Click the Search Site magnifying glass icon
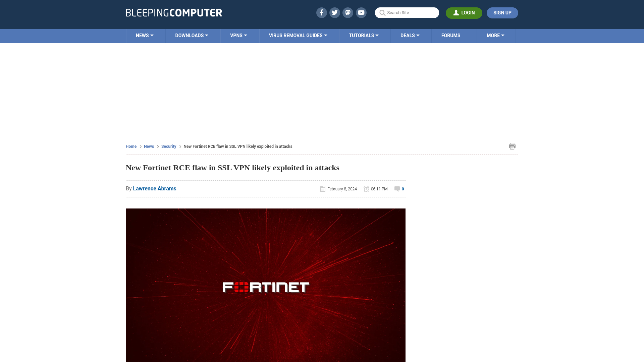The image size is (644, 362). click(382, 12)
